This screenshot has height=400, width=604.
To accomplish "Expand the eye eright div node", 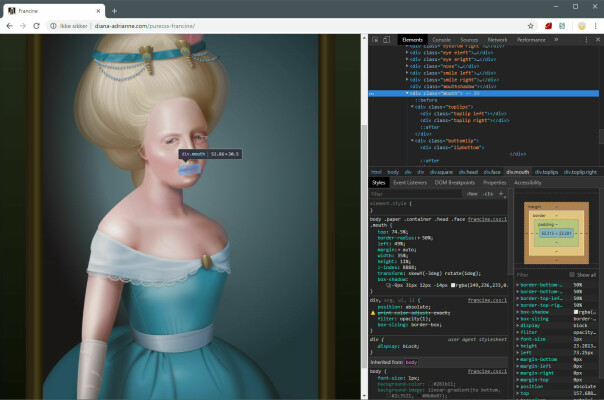I will (x=407, y=59).
